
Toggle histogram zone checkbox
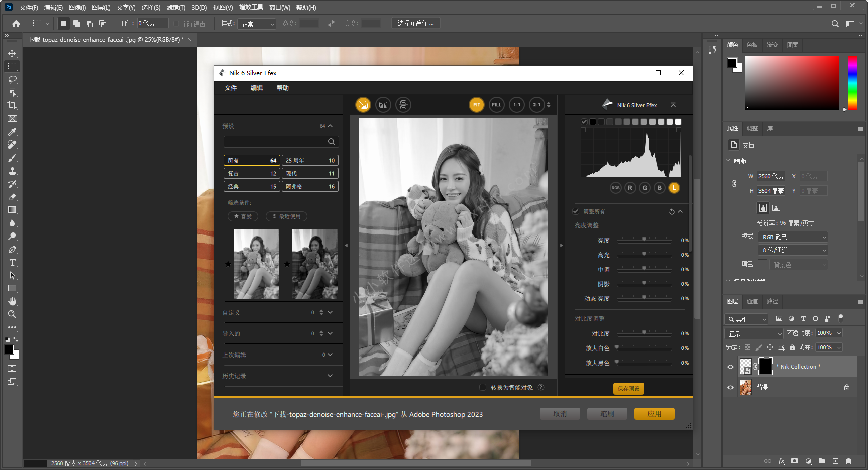click(584, 122)
